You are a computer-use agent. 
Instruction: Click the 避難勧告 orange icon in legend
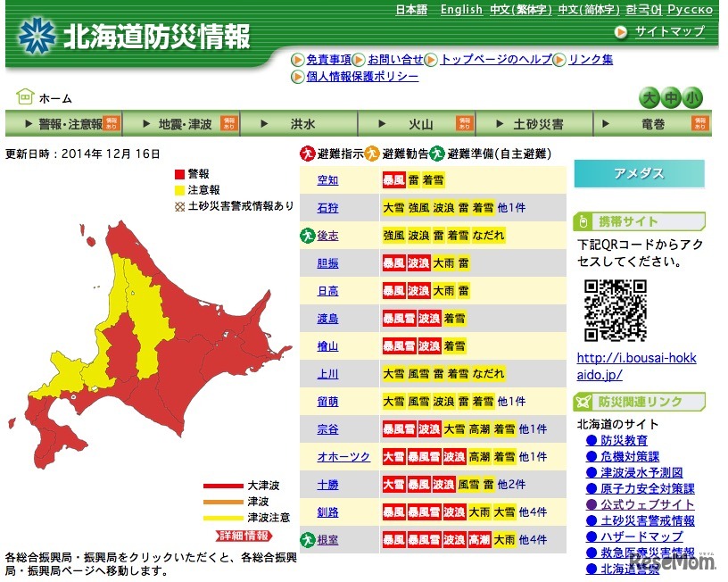click(370, 153)
